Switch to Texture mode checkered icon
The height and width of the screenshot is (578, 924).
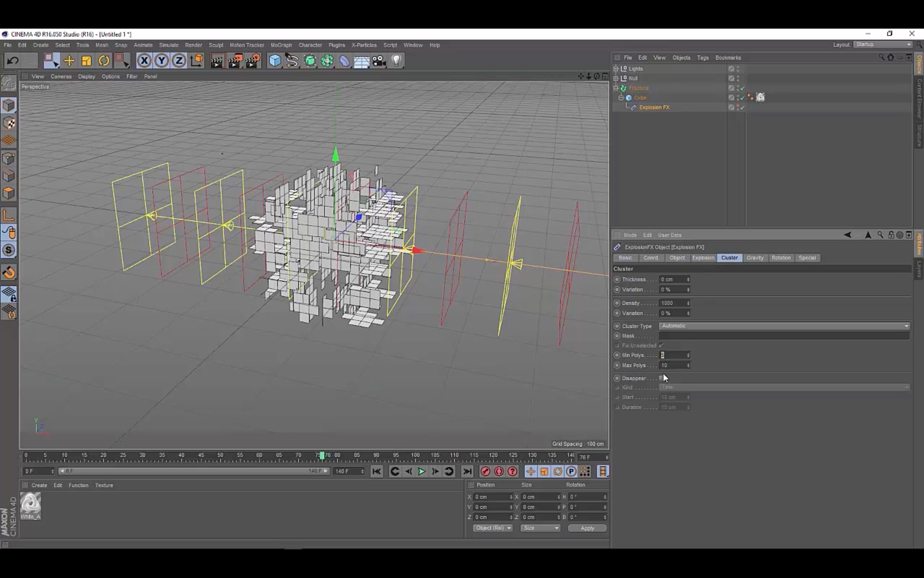(x=9, y=123)
